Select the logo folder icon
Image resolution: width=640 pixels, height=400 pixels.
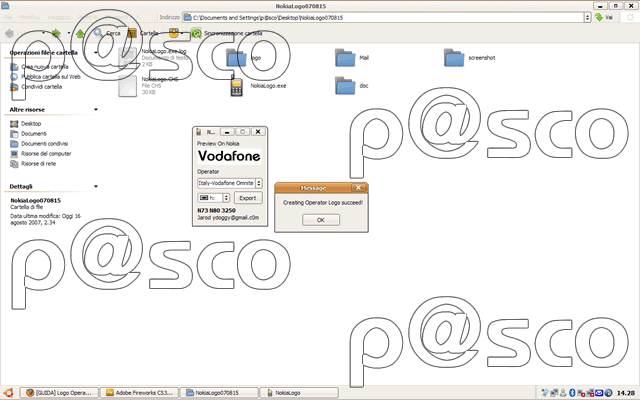coord(236,58)
